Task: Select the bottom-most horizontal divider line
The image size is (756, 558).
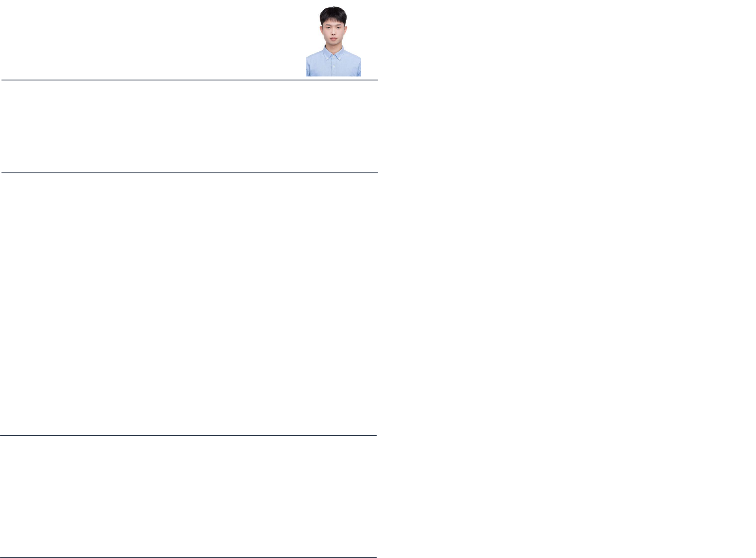Action: point(188,557)
